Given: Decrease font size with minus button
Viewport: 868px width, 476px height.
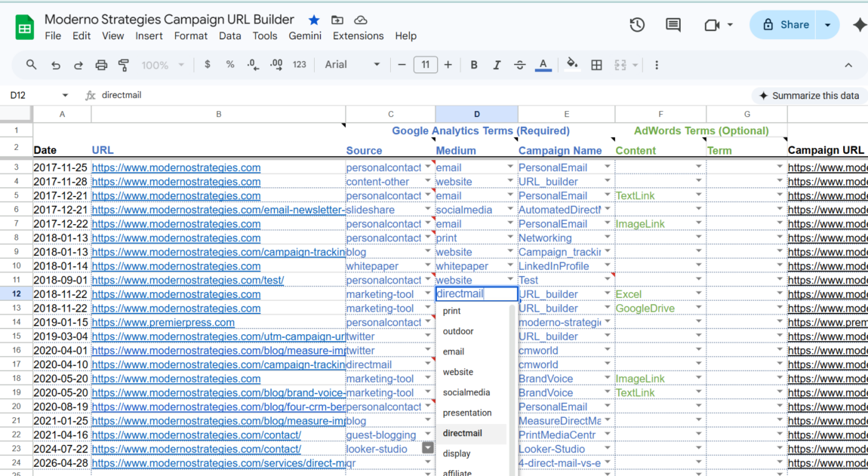Looking at the screenshot, I should (402, 65).
